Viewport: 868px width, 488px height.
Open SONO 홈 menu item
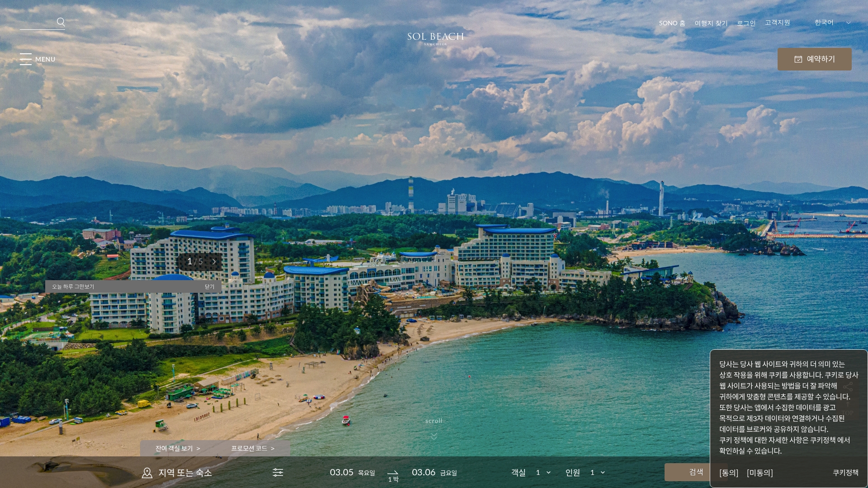pyautogui.click(x=672, y=23)
